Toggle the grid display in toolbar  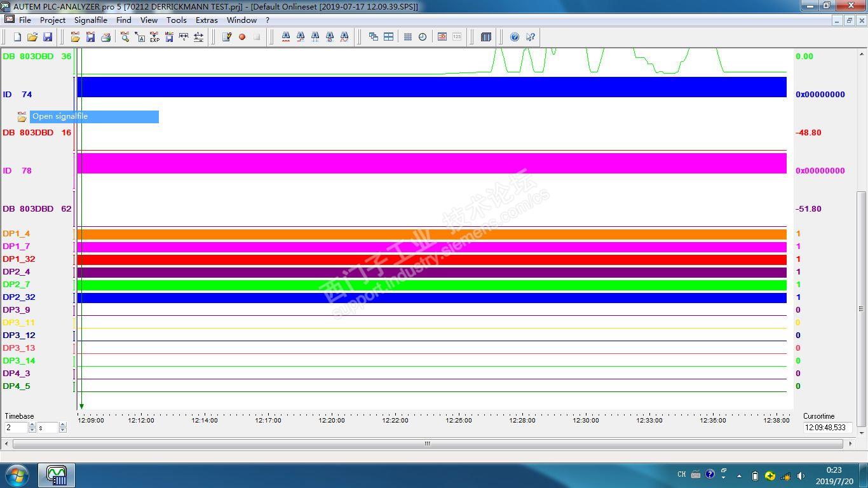(407, 37)
